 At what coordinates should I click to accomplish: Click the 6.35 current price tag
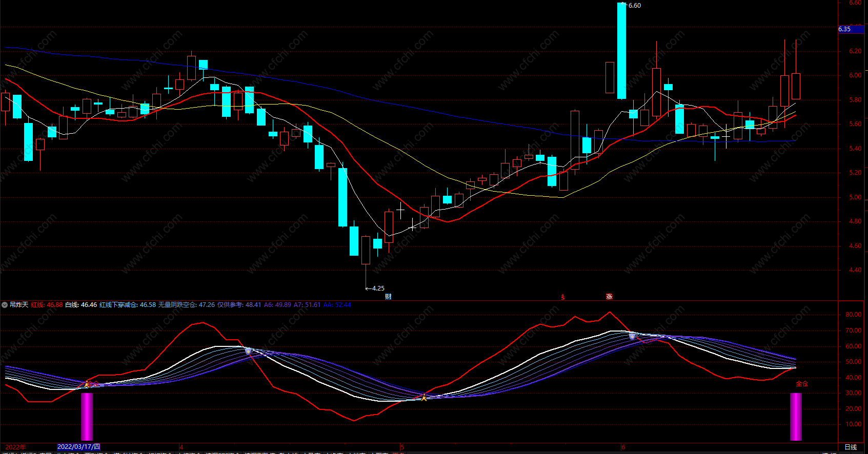click(851, 29)
